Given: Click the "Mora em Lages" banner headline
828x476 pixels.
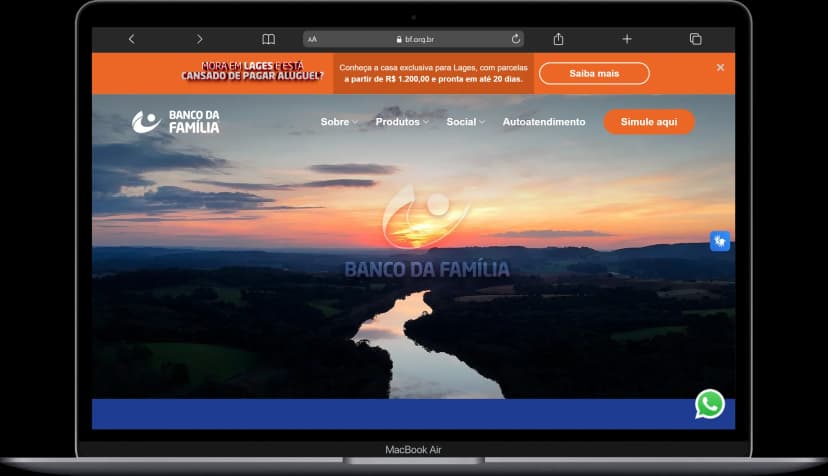Looking at the screenshot, I should [x=252, y=70].
